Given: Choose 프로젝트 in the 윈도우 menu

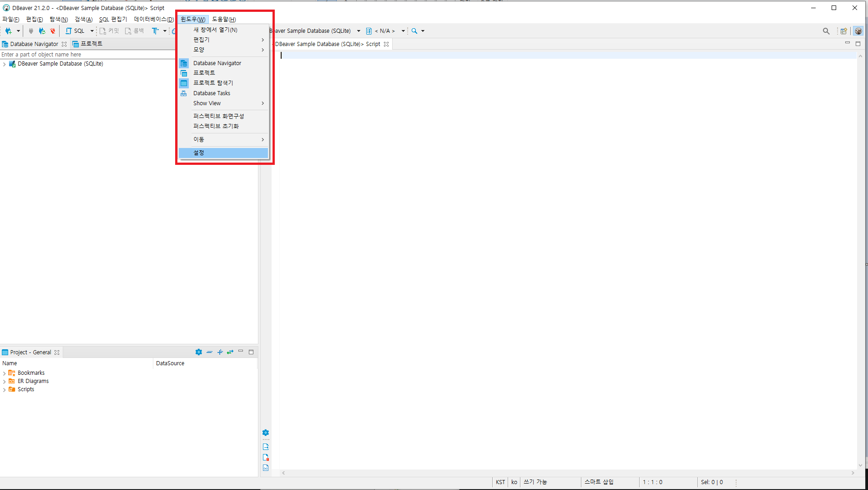Looking at the screenshot, I should (223, 73).
